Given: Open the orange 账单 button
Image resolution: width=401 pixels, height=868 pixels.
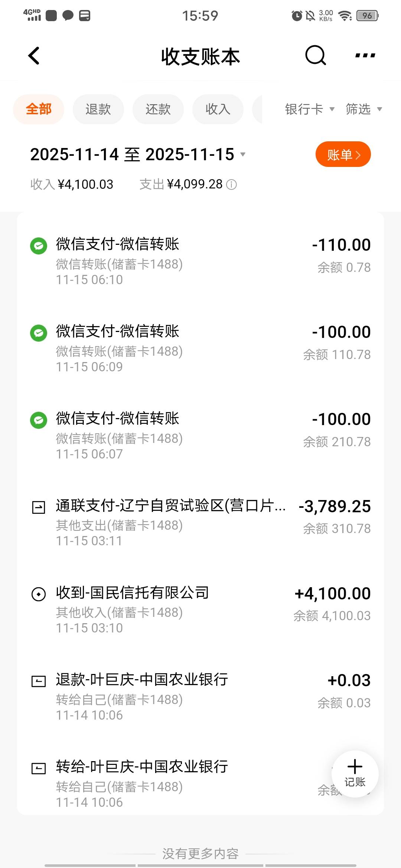Looking at the screenshot, I should [343, 154].
